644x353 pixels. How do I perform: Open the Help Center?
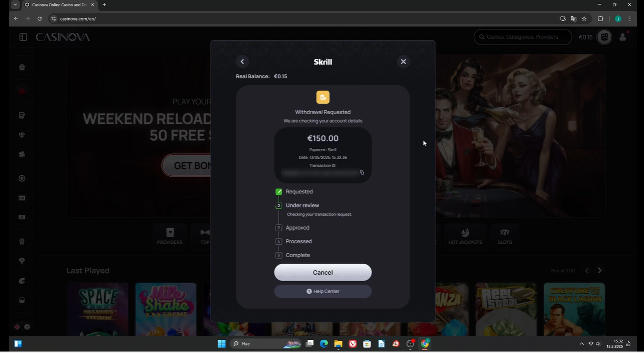pyautogui.click(x=323, y=291)
